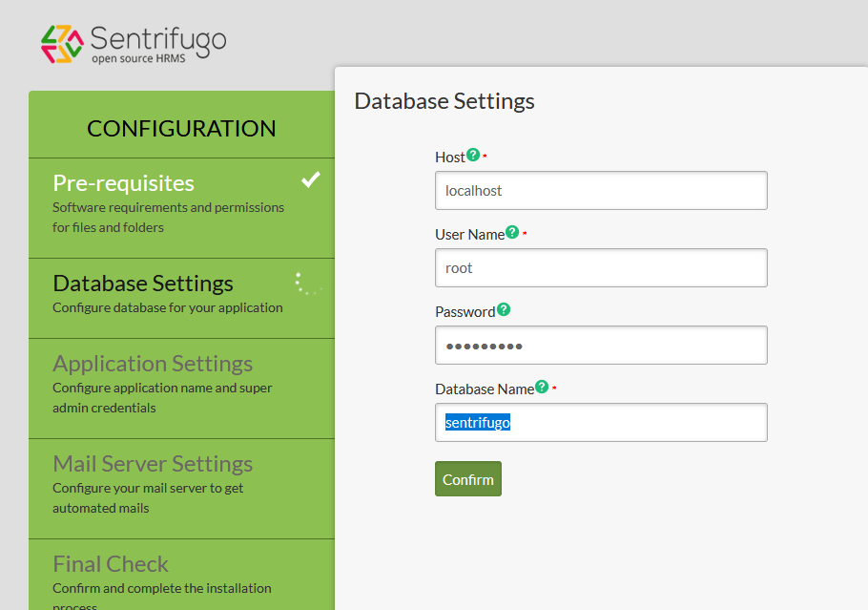Viewport: 868px width, 610px height.
Task: Select the Final Check step
Action: click(x=111, y=564)
